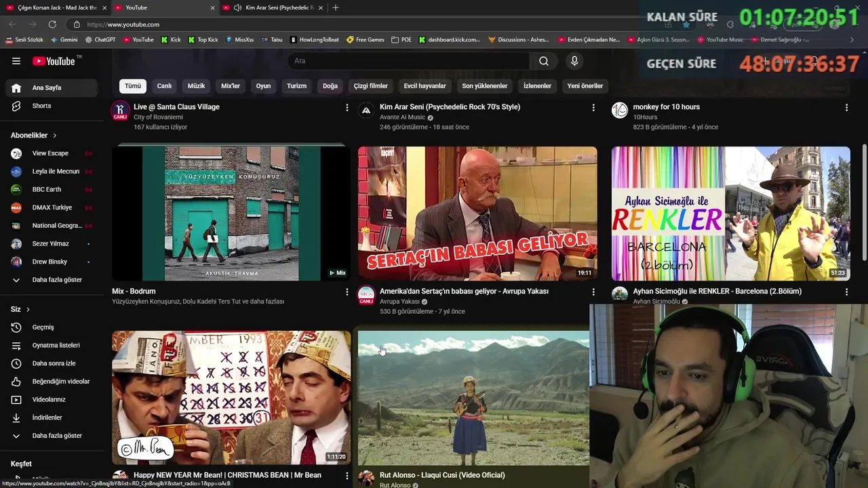
Task: Open options menu for Kim Arar Seni video
Action: pos(593,108)
